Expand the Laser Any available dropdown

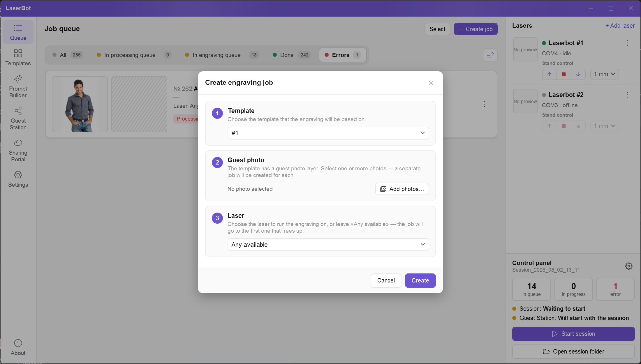(328, 245)
